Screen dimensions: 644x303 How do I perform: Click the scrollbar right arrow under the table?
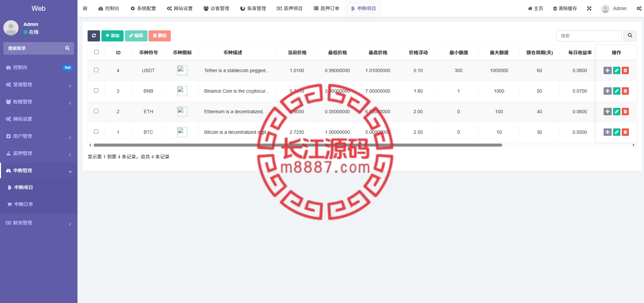click(634, 145)
